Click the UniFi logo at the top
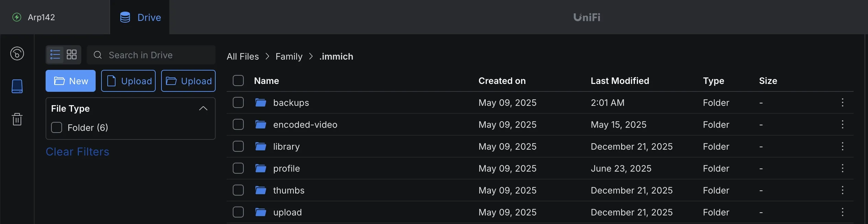 (586, 17)
